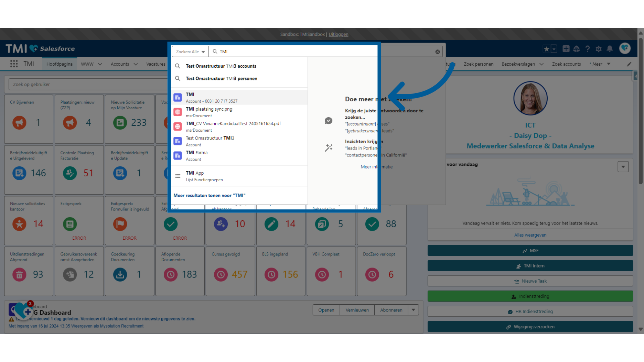This screenshot has height=362, width=644.
Task: Open the favorites list dropdown arrow
Action: click(x=554, y=49)
